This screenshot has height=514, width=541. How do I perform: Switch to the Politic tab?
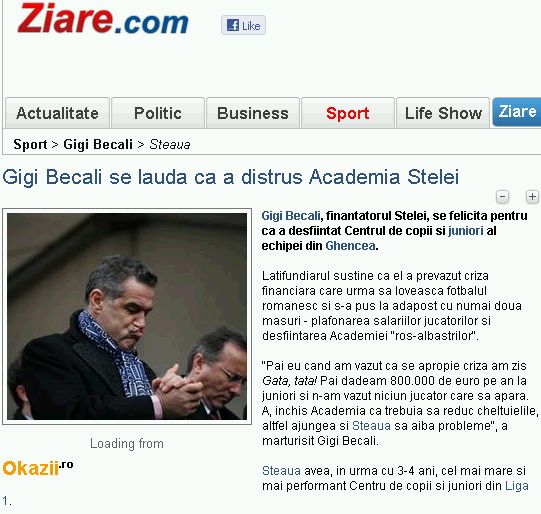pyautogui.click(x=158, y=113)
